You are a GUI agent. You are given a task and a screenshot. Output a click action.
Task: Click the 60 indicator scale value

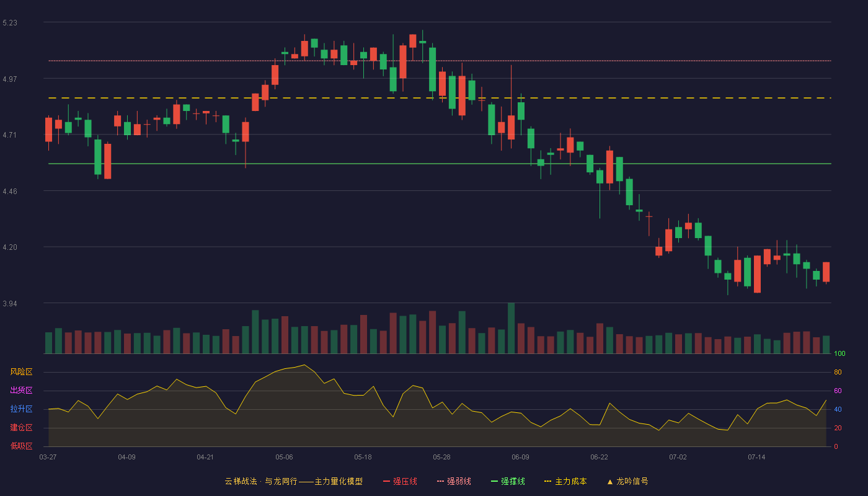click(x=838, y=391)
